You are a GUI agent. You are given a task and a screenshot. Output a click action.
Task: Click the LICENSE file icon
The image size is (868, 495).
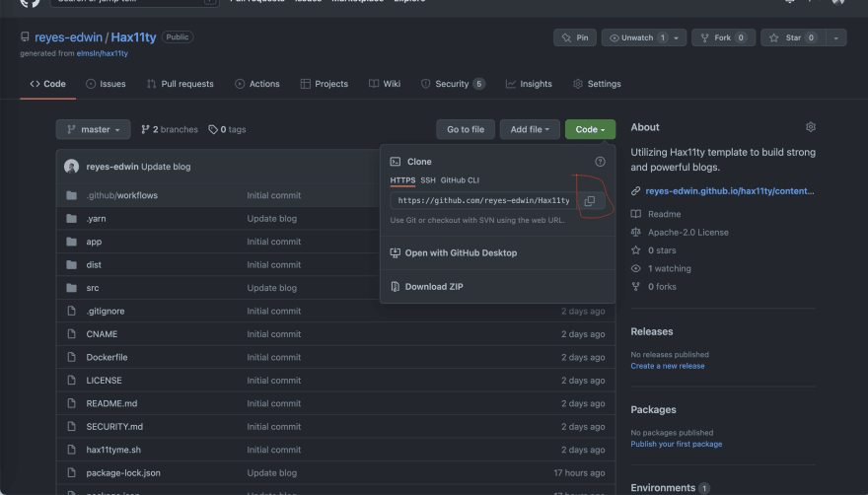(71, 381)
